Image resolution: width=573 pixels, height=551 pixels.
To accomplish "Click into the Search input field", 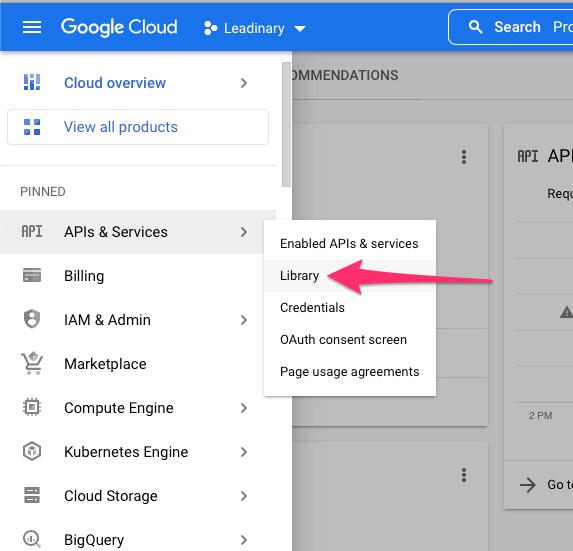I will [512, 27].
